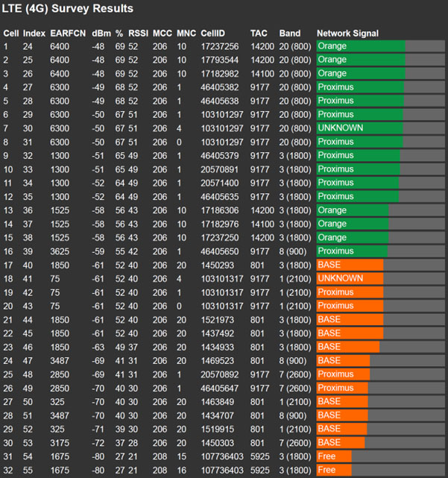
Task: Click the CellID column header
Action: 212,34
